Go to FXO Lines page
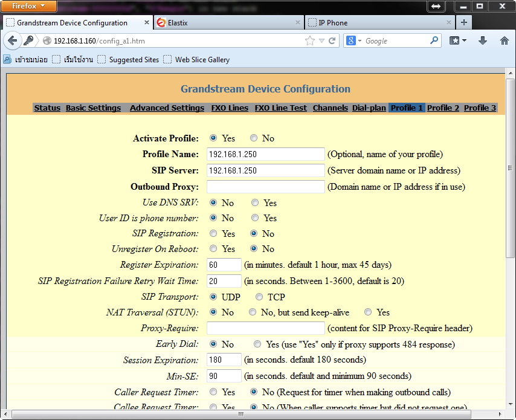This screenshot has height=420, width=516. click(x=230, y=108)
